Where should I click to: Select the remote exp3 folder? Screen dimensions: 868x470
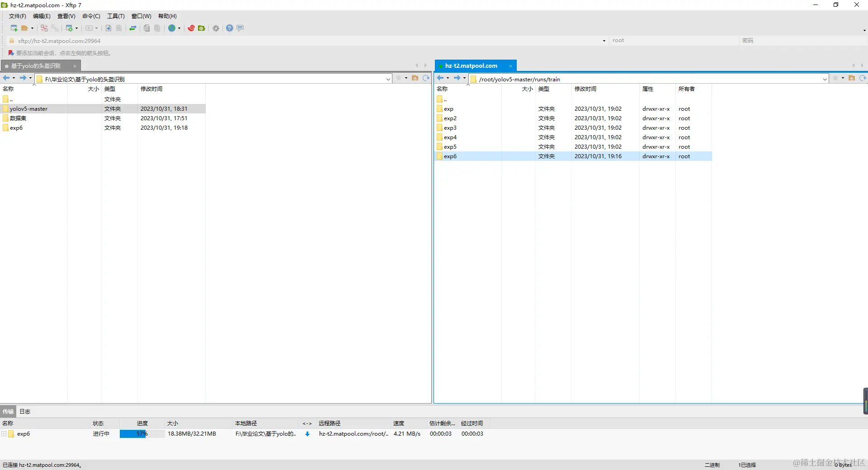click(573, 128)
